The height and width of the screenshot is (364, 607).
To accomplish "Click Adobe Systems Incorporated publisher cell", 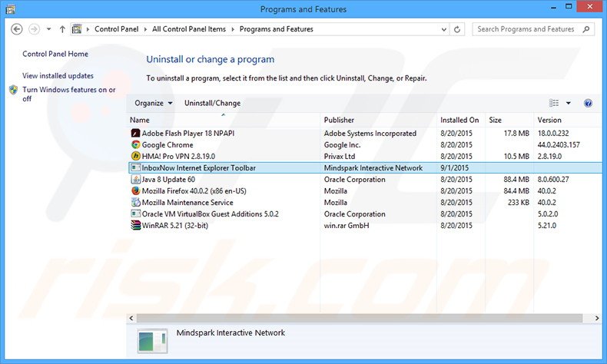I will pos(370,133).
